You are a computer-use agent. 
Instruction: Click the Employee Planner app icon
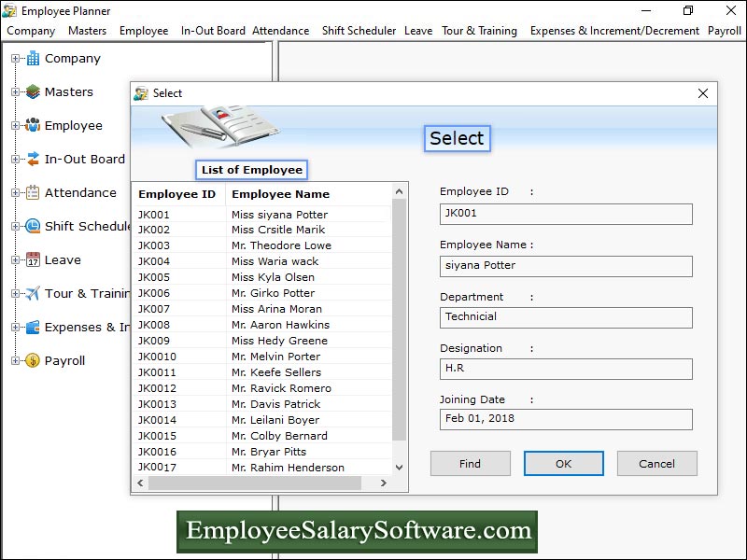9,10
